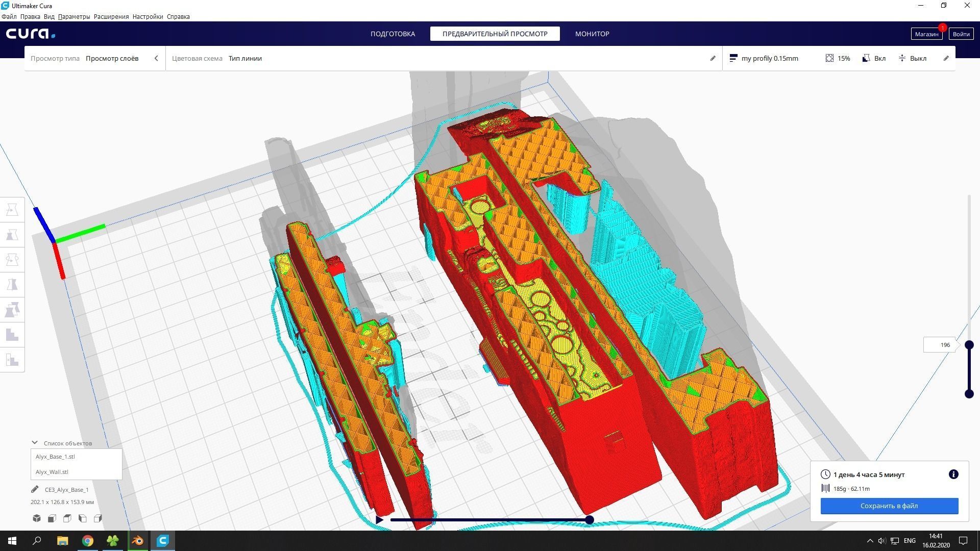The image size is (980, 551).
Task: Select the Rotate tool in left toolbar
Action: click(x=12, y=260)
